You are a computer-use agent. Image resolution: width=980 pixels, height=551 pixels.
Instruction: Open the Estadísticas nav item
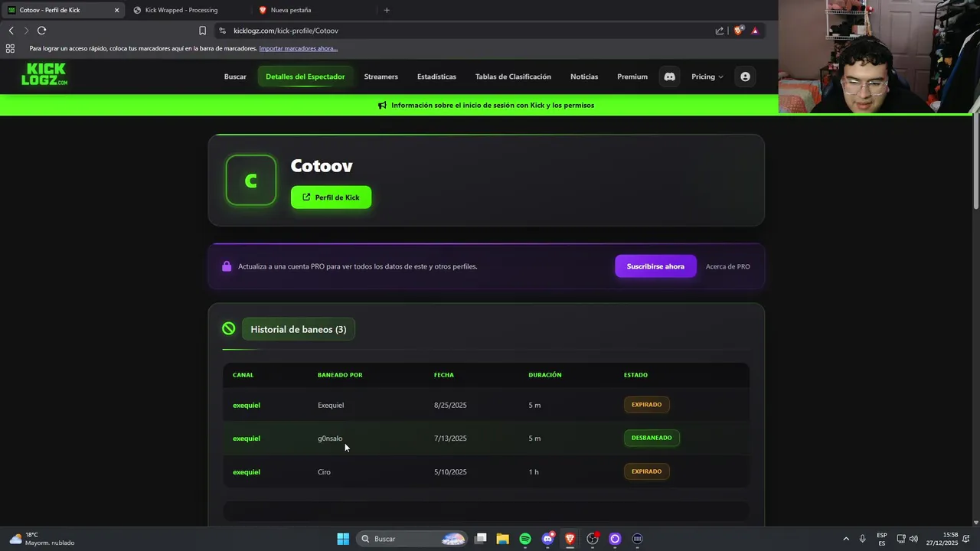coord(436,77)
